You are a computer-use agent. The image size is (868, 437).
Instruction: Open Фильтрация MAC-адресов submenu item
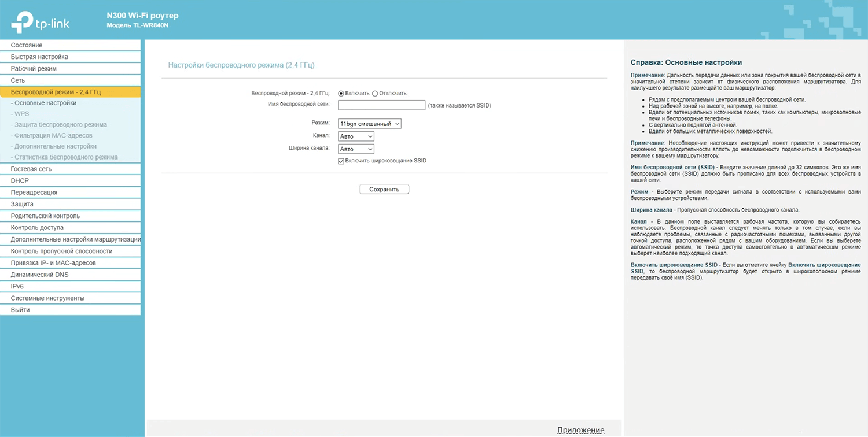coord(53,136)
